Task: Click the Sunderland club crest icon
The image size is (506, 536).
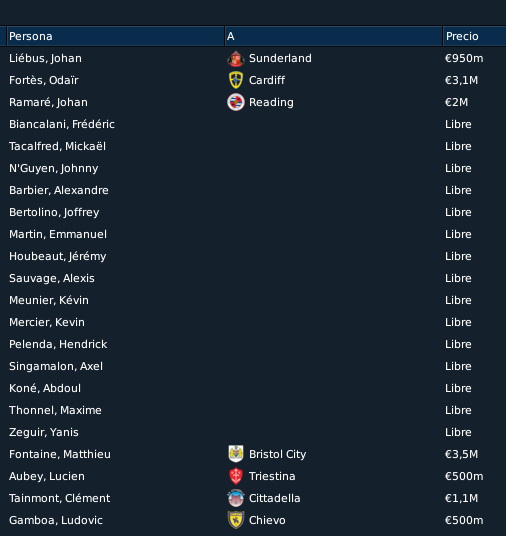Action: pos(236,58)
